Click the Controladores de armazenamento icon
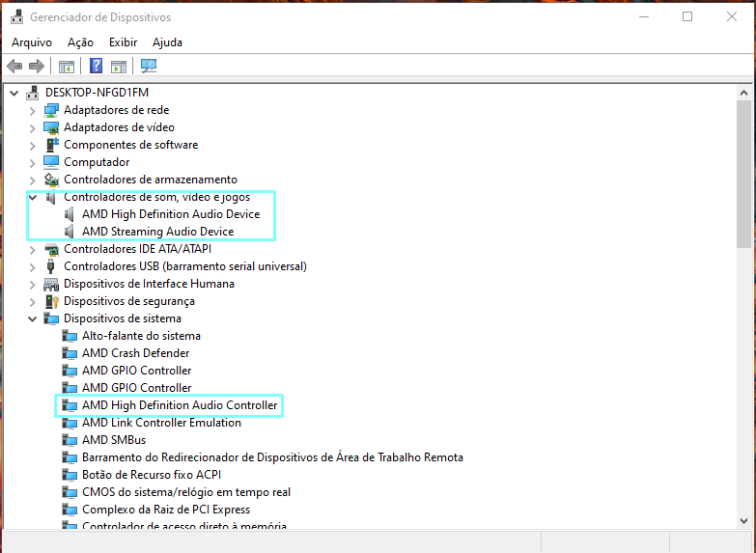 click(51, 180)
